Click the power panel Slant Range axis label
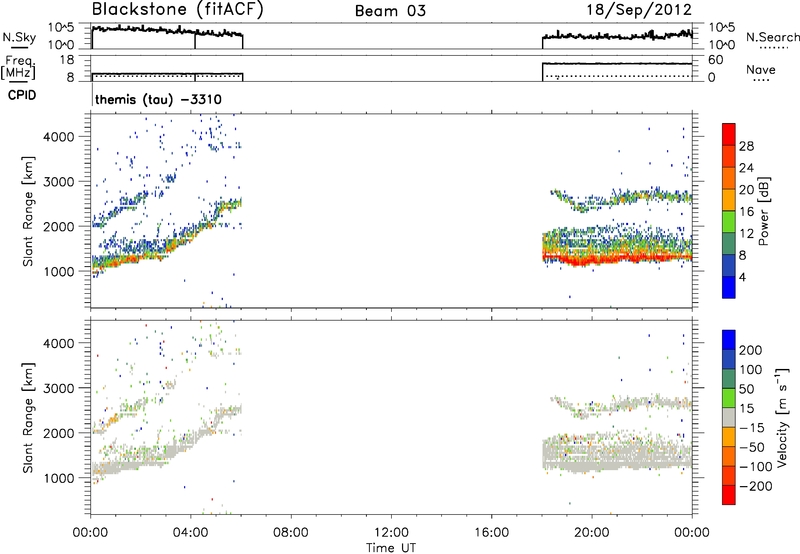 [x=28, y=211]
